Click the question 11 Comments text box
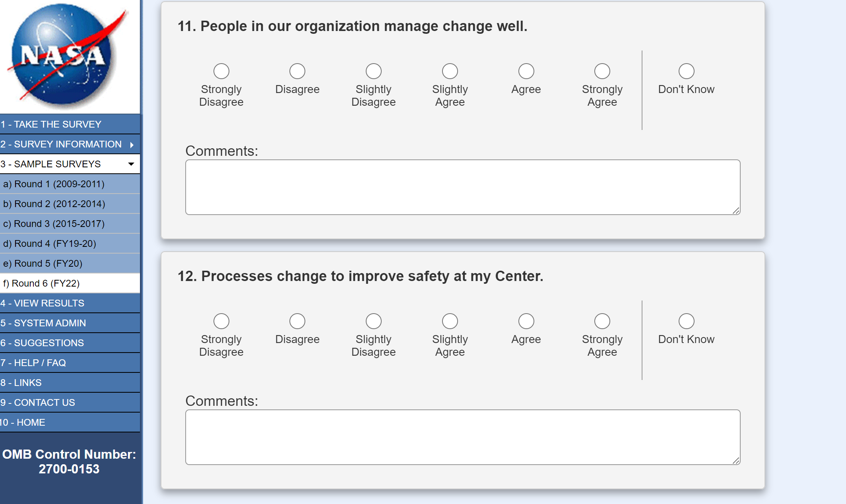The height and width of the screenshot is (504, 846). coord(462,187)
